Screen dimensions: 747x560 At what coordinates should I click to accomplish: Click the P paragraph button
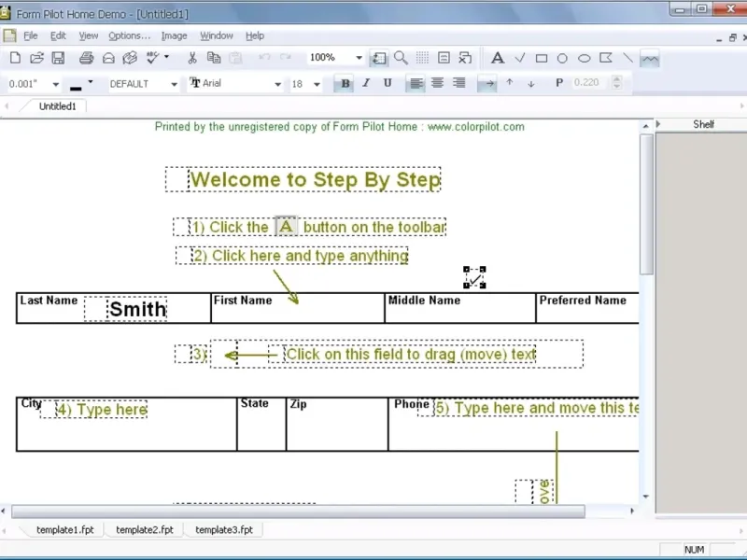tap(559, 83)
